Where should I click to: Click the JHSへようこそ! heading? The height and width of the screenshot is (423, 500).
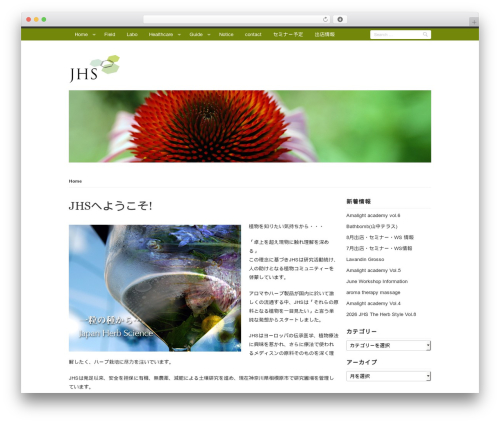(x=110, y=206)
